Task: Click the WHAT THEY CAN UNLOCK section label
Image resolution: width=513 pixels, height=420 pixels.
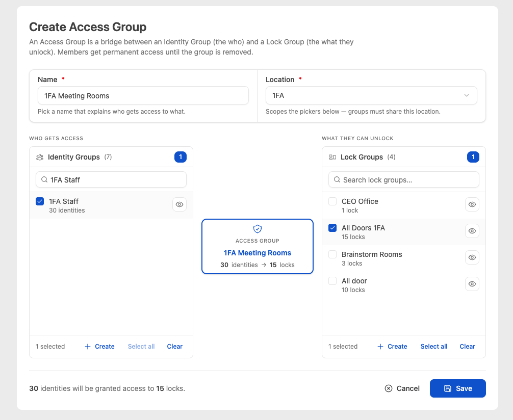Action: (357, 138)
